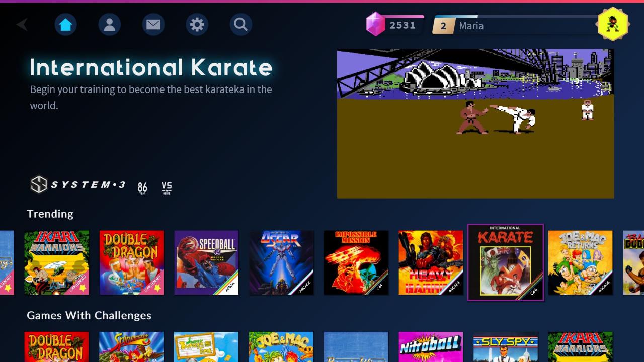
Task: Click the VS genre icon
Action: point(167,188)
